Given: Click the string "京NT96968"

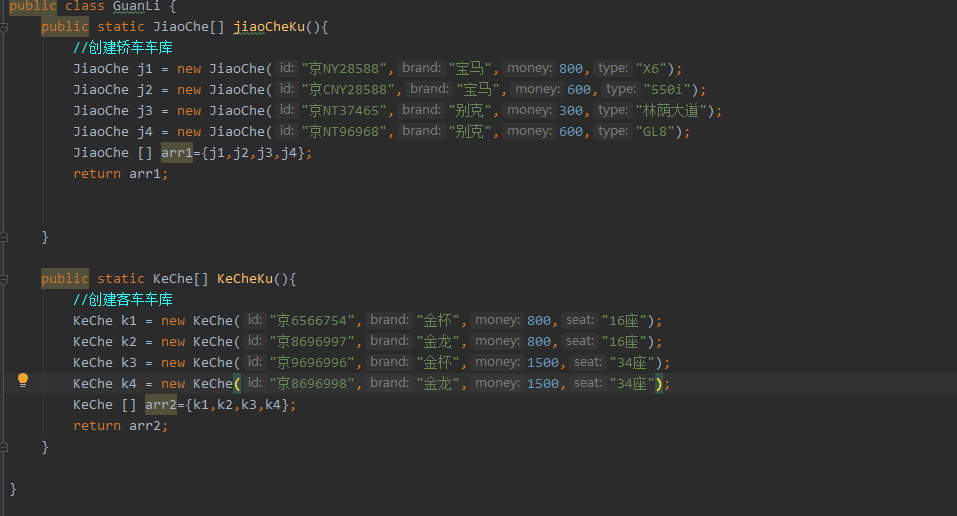Looking at the screenshot, I should (344, 131).
